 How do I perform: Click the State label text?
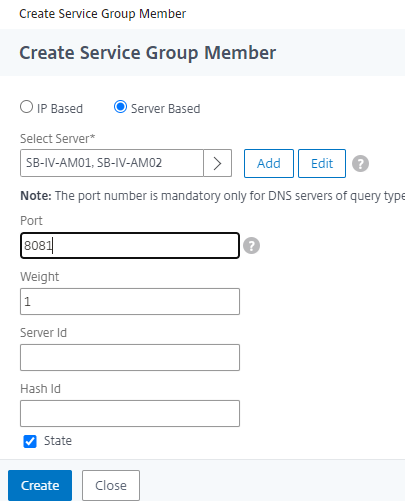(58, 441)
